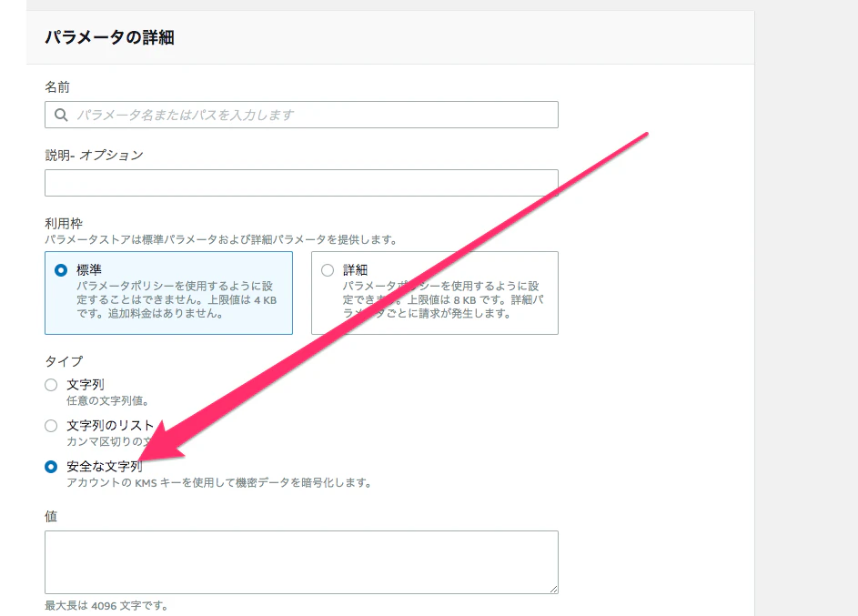858x616 pixels.
Task: Click inside the 値 textarea
Action: pos(301,561)
